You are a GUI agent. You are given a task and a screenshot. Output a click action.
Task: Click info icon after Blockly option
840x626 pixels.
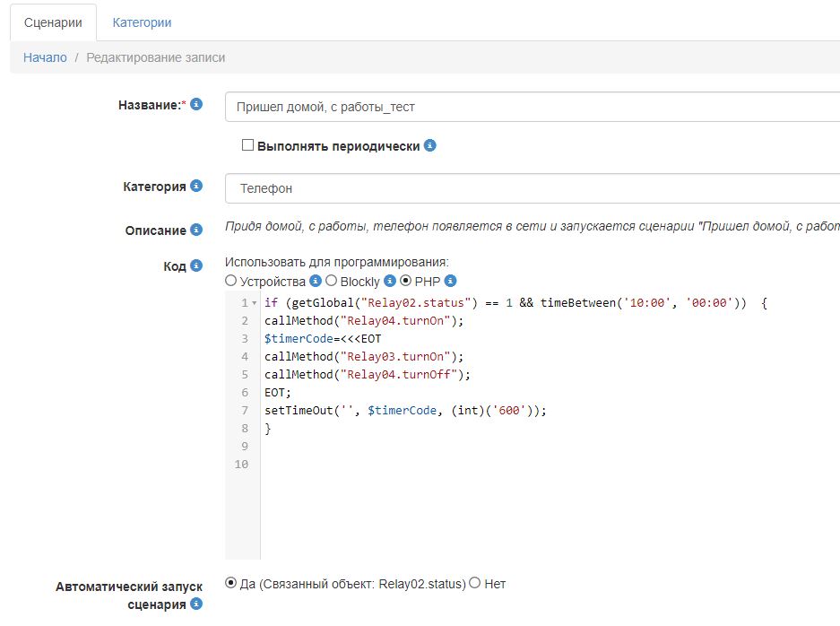point(390,281)
